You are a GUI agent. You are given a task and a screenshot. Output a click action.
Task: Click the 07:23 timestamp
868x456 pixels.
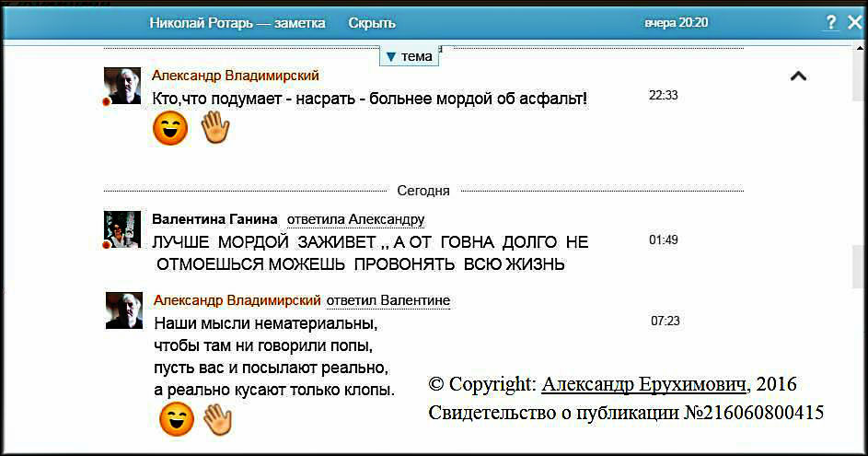click(665, 321)
